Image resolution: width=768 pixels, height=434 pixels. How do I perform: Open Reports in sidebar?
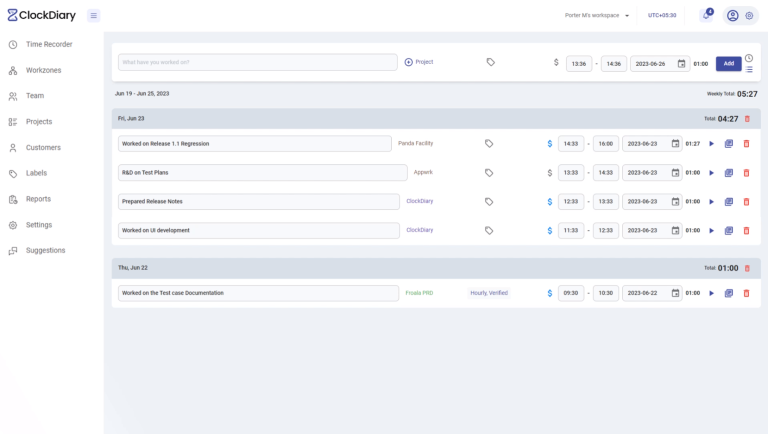coord(29,199)
